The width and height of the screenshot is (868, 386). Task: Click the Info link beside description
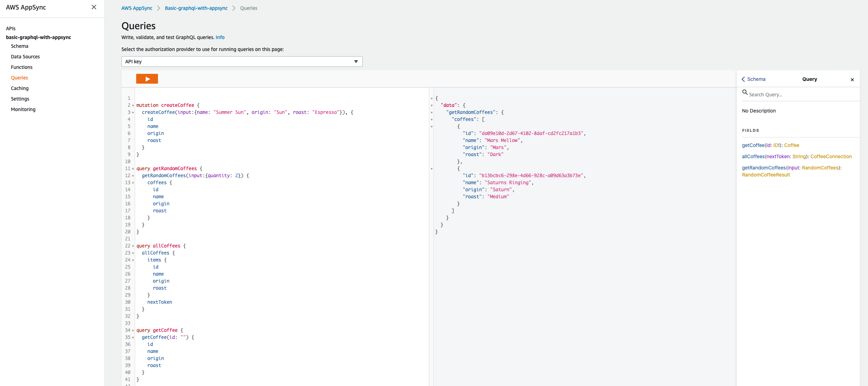pos(220,37)
